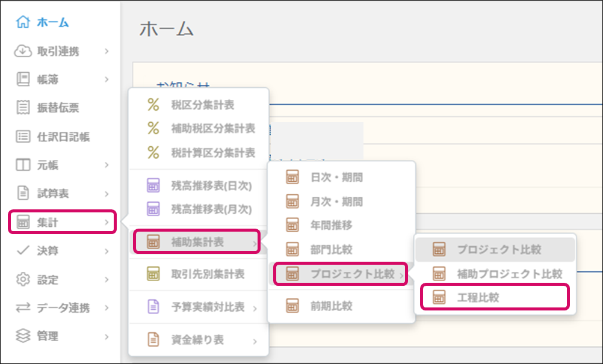603x364 pixels.
Task: Expand the 元帳 submenu arrow
Action: [107, 165]
